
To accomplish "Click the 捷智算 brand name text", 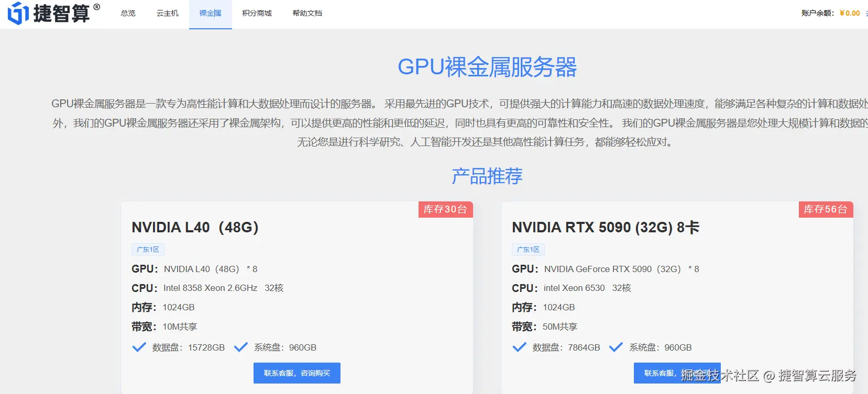I will click(x=62, y=14).
